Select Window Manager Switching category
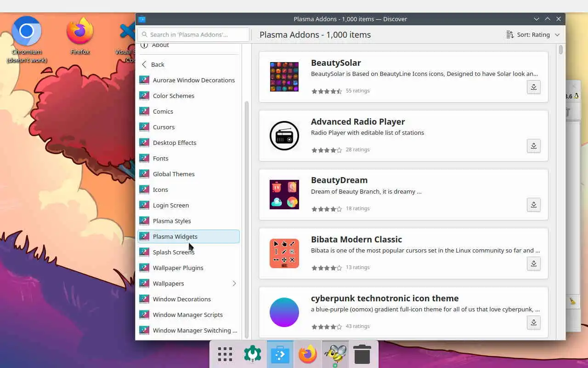Viewport: 588px width, 368px height. 188,330
